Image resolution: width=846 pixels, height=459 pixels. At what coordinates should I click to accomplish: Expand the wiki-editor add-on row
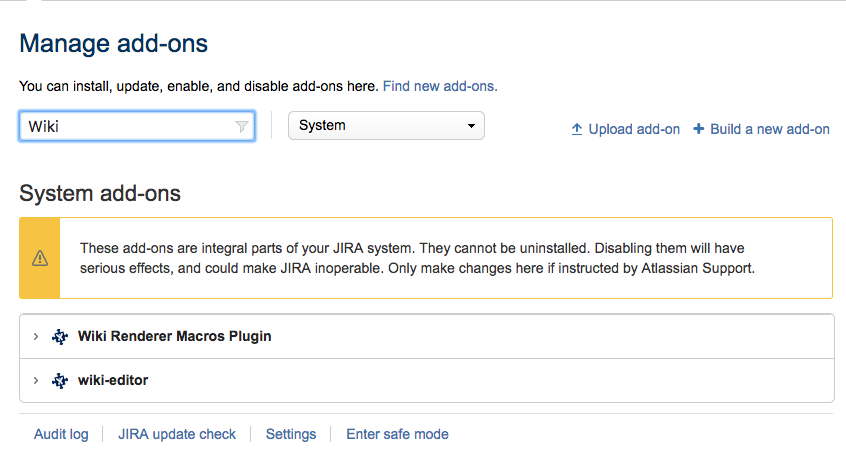coord(36,381)
